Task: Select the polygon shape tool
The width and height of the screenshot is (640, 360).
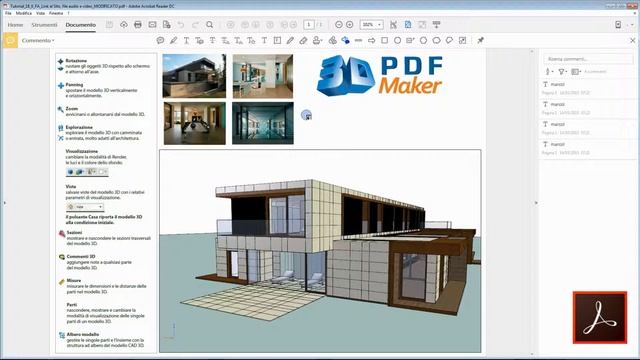Action: (423, 40)
